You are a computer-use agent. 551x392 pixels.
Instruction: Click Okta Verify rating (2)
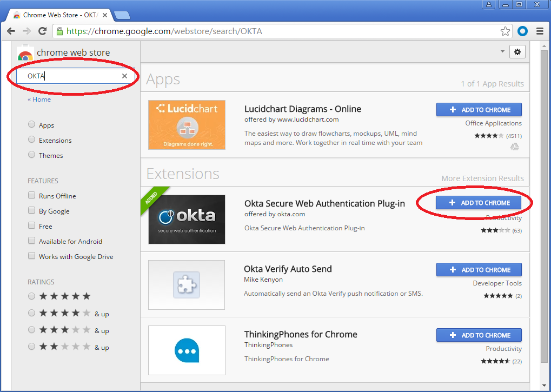tap(502, 296)
